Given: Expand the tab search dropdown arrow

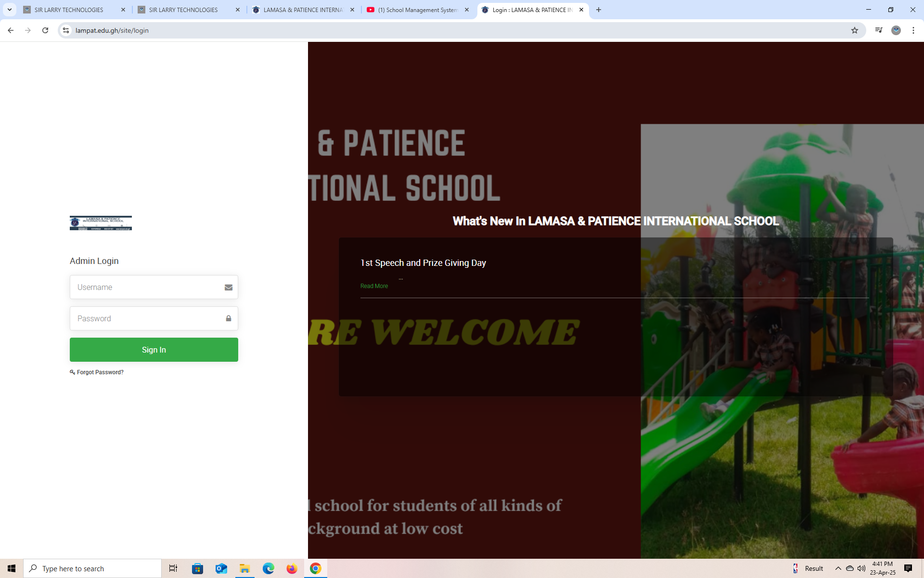Looking at the screenshot, I should (9, 10).
